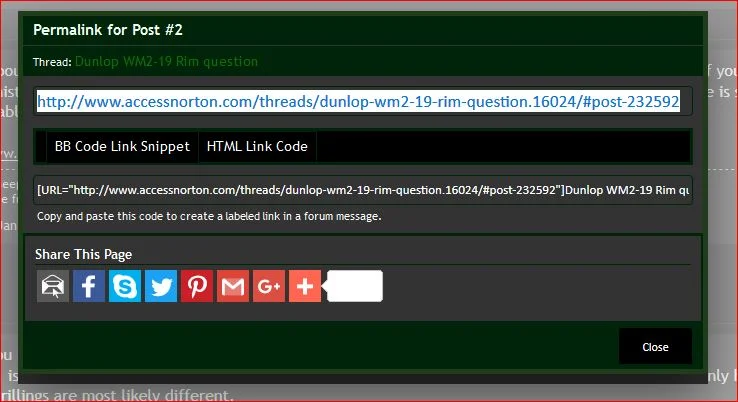Share the page via the email envelope icon
738x402 pixels.
click(53, 286)
